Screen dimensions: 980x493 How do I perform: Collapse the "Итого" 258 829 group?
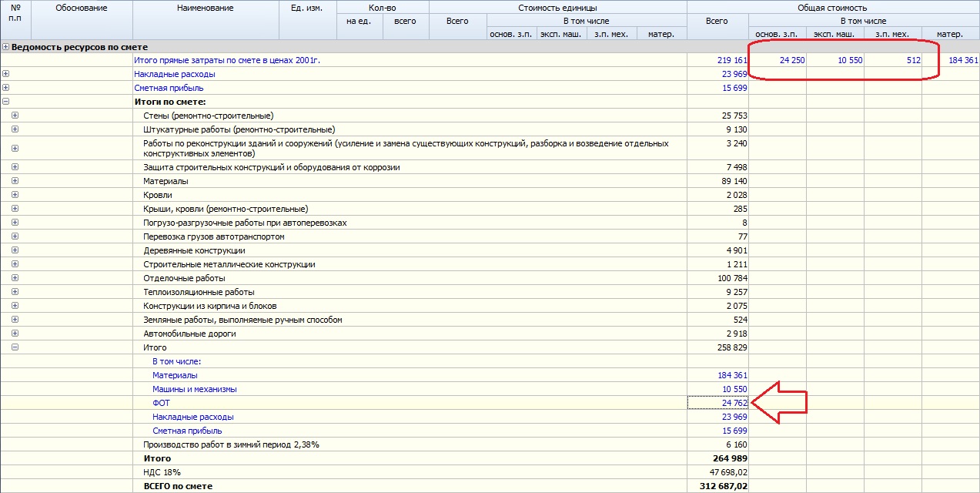click(x=15, y=347)
